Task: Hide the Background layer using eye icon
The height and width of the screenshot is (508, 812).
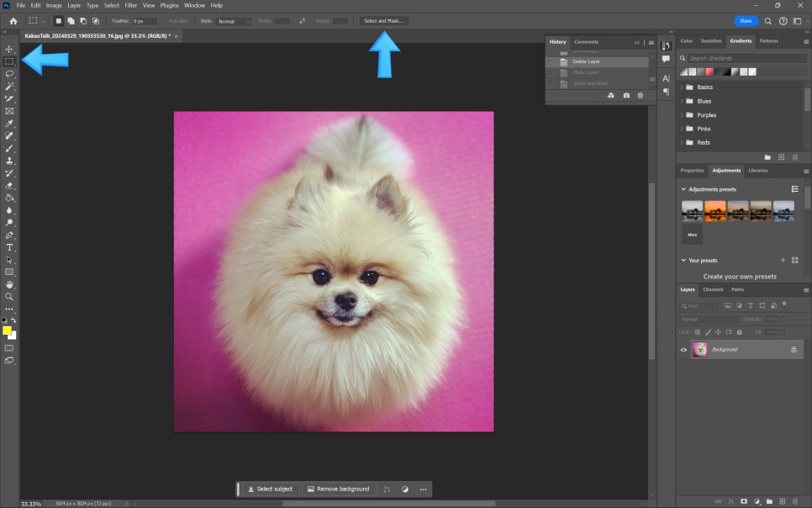Action: point(683,350)
